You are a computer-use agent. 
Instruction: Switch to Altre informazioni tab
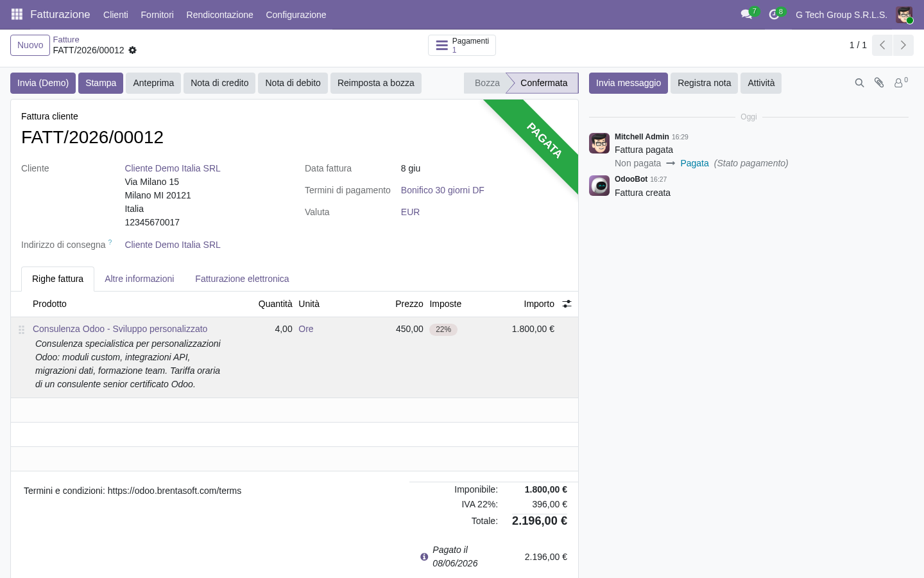(x=139, y=279)
